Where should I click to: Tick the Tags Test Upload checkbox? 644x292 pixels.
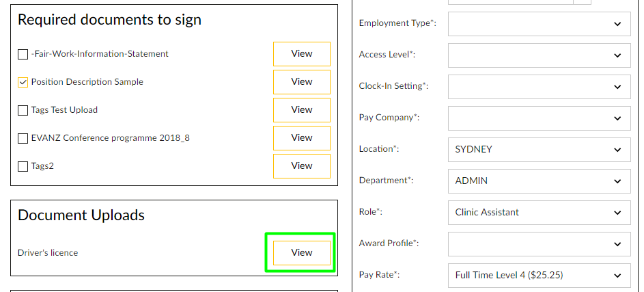pos(23,110)
